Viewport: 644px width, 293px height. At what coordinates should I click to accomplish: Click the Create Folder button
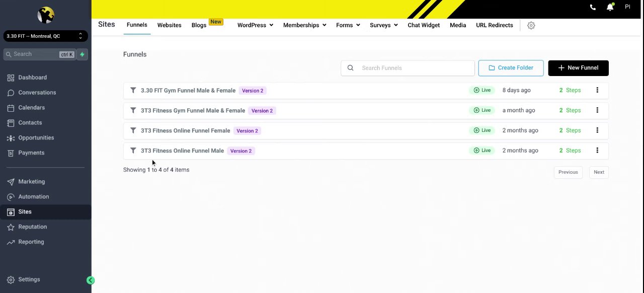tap(511, 68)
